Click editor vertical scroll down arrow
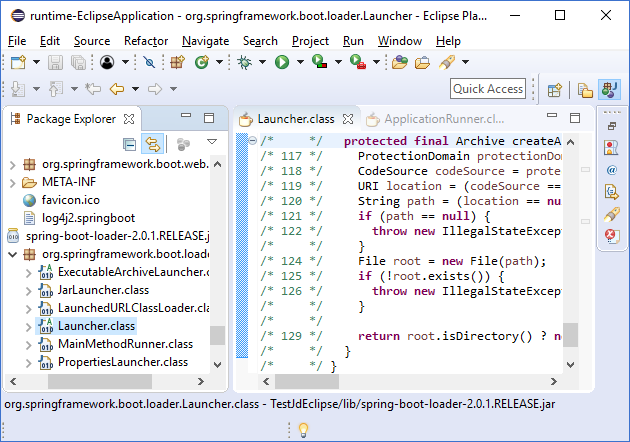 570,365
